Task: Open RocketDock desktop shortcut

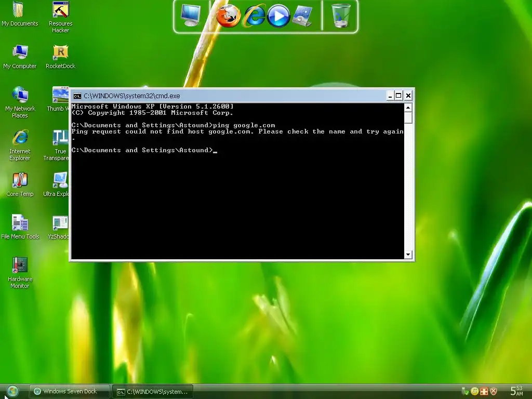Action: [60, 56]
